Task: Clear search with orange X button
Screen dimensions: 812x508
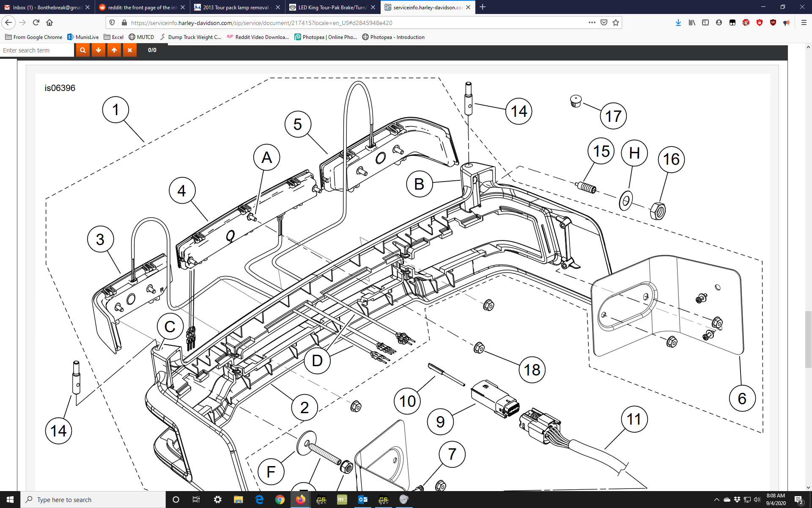Action: [130, 50]
